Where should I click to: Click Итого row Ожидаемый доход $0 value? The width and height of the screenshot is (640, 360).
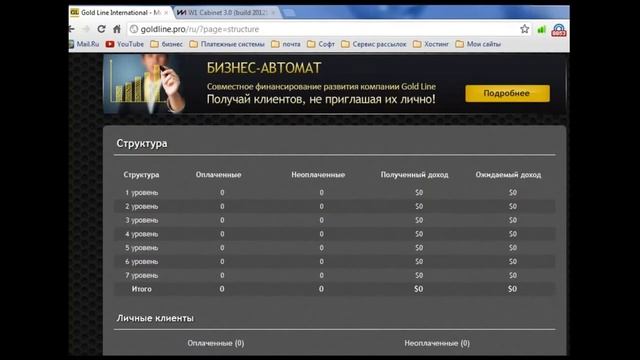(x=513, y=289)
